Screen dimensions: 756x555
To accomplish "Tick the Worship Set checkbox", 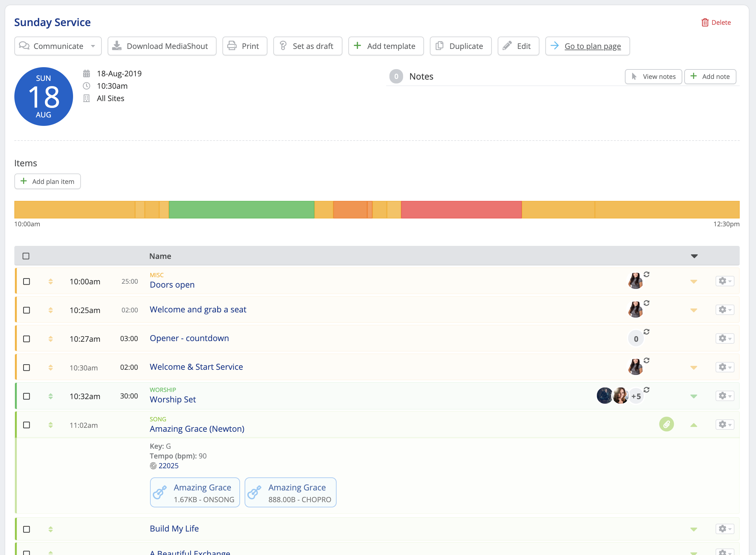I will [26, 397].
